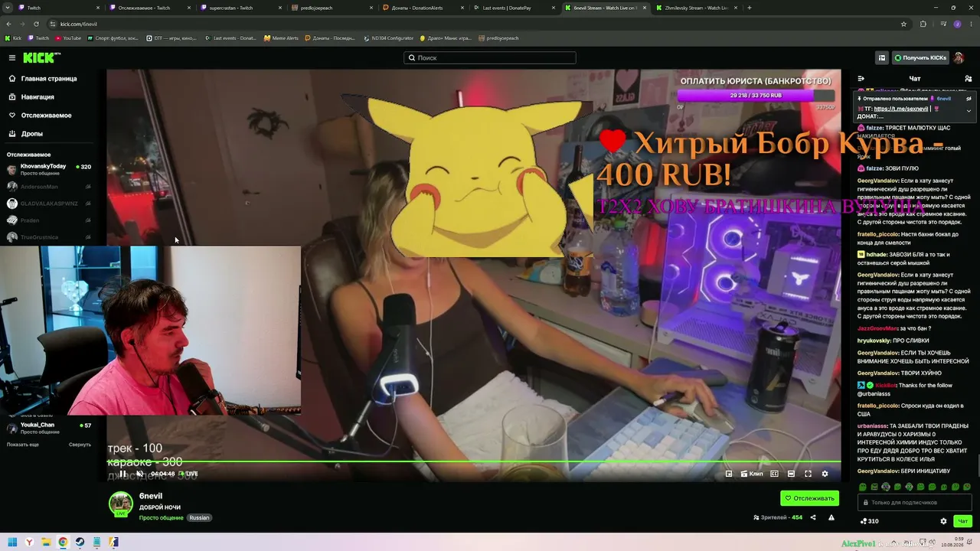Hide the pinned message with the crossed-eye icon
The width and height of the screenshot is (980, 551).
pos(969,99)
